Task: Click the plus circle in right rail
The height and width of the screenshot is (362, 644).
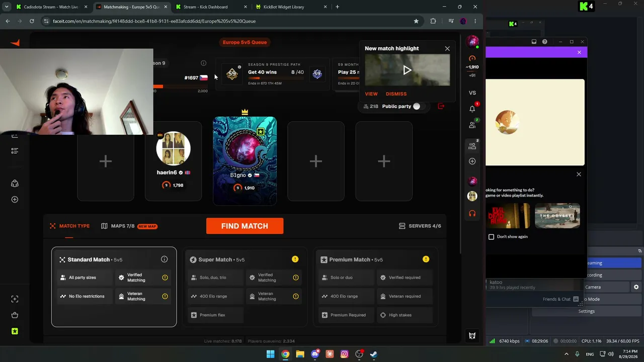Action: [x=472, y=161]
